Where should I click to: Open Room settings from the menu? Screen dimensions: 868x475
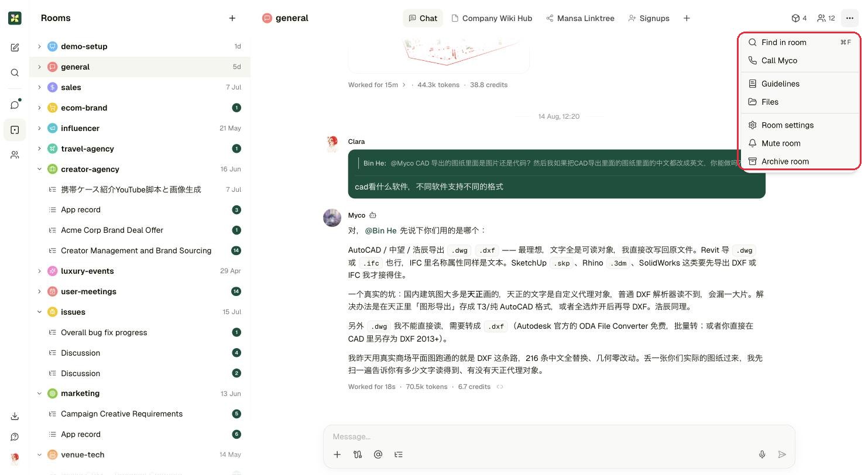coord(800,125)
